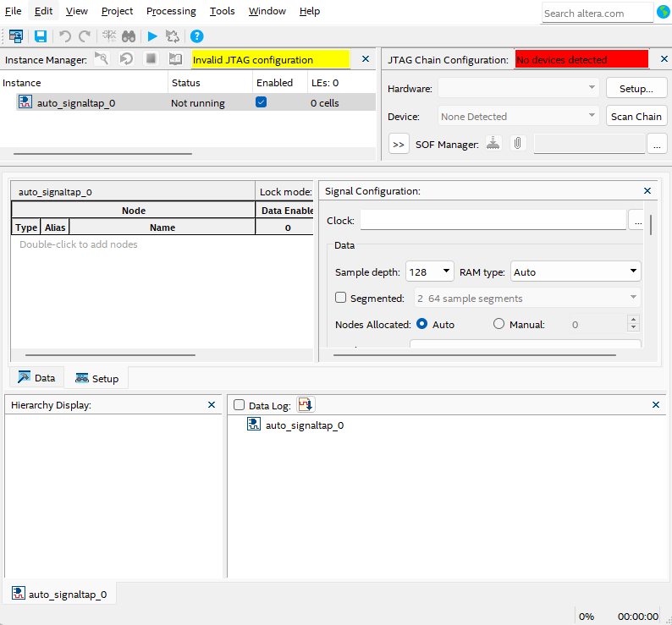Viewport: 672px width, 625px height.
Task: Open the Project menu
Action: pos(117,11)
